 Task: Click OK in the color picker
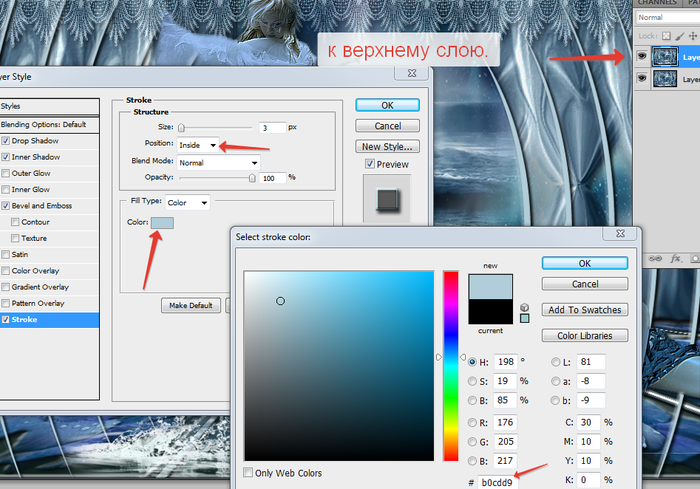pos(585,263)
